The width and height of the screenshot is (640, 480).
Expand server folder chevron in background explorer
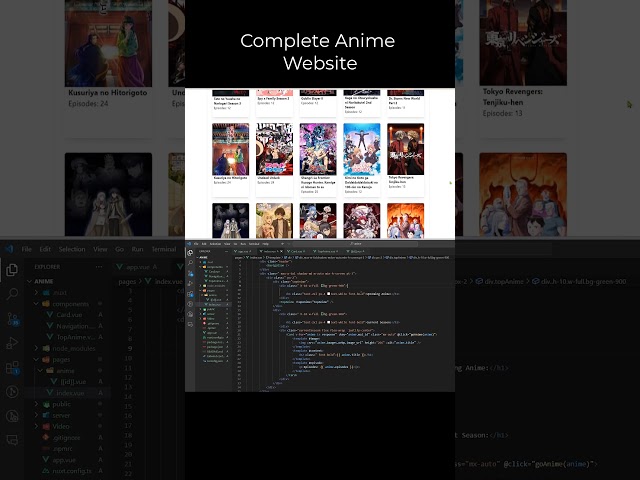37,415
